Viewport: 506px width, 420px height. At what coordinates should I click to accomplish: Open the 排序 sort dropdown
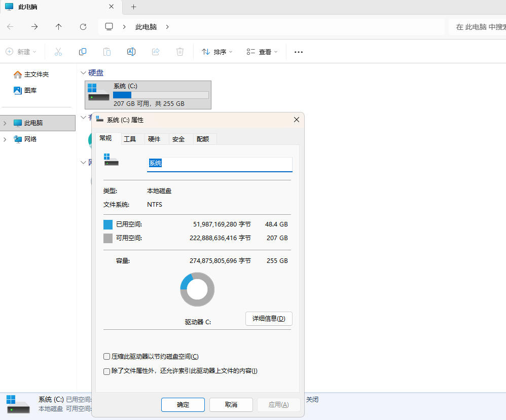coord(217,52)
